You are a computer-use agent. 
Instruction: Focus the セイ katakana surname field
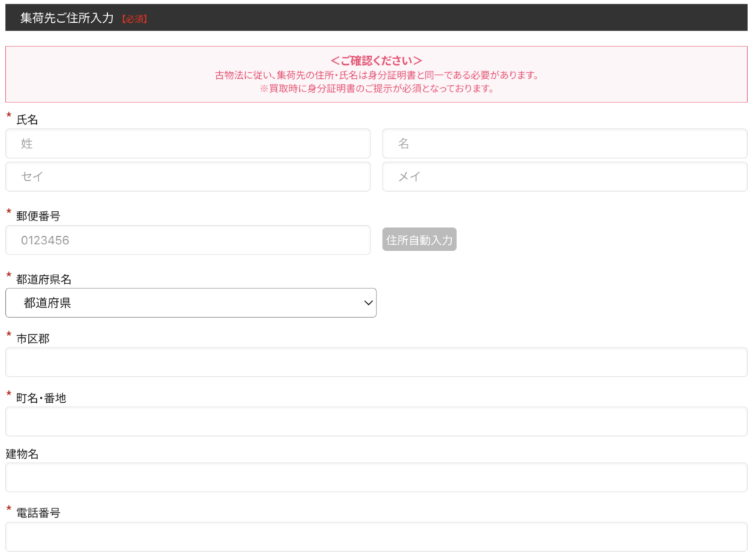coord(188,177)
